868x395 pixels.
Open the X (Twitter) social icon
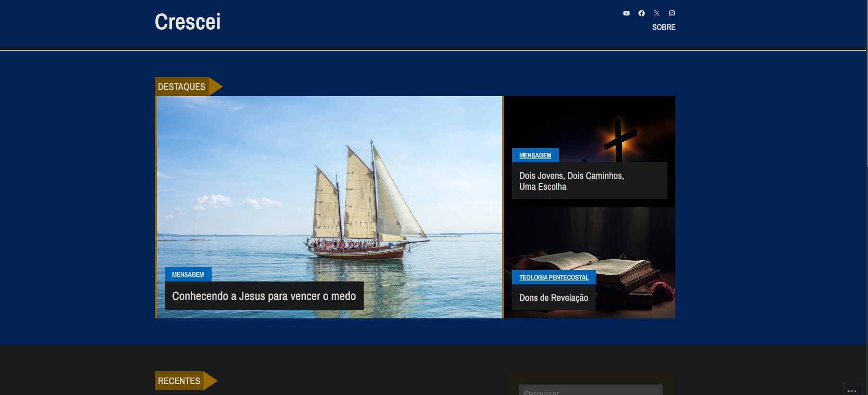[657, 13]
